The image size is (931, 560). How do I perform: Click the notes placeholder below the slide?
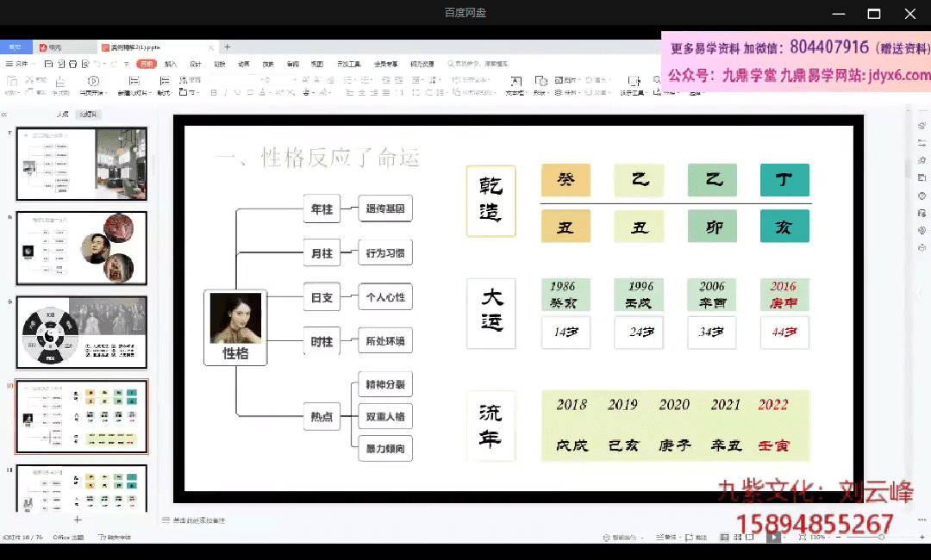(198, 520)
